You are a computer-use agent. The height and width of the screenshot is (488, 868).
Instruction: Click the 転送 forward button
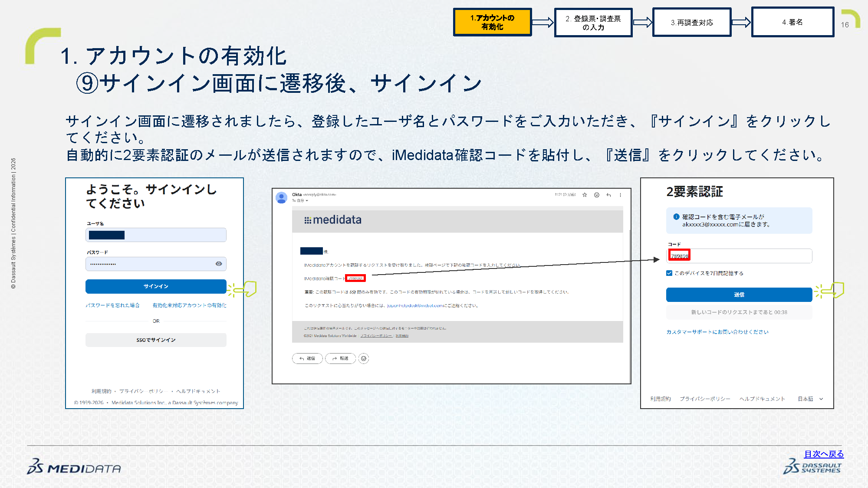[x=341, y=358]
